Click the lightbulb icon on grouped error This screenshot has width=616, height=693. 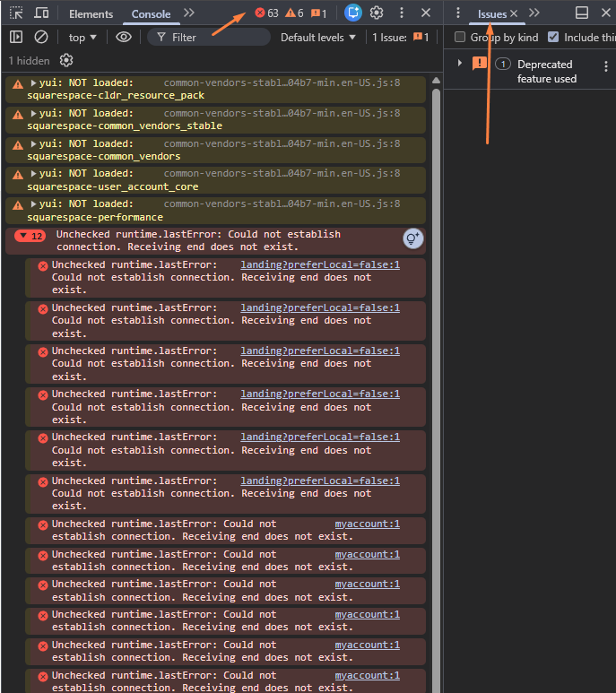412,238
